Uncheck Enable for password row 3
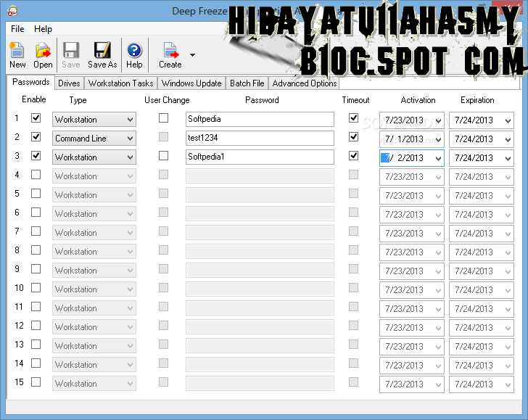 (36, 156)
